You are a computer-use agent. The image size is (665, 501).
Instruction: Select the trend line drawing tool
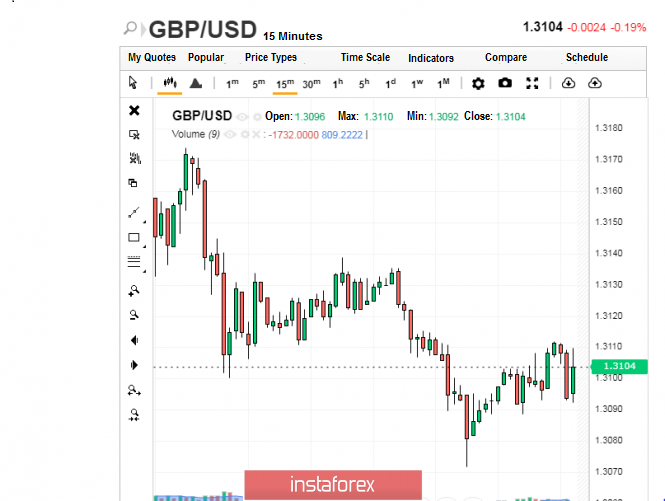point(134,213)
